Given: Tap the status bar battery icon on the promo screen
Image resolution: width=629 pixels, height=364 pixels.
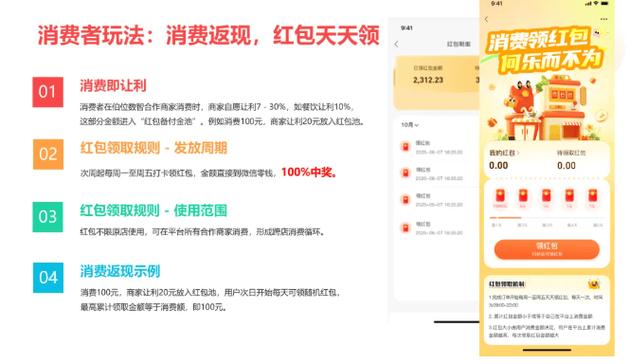Looking at the screenshot, I should (604, 3).
